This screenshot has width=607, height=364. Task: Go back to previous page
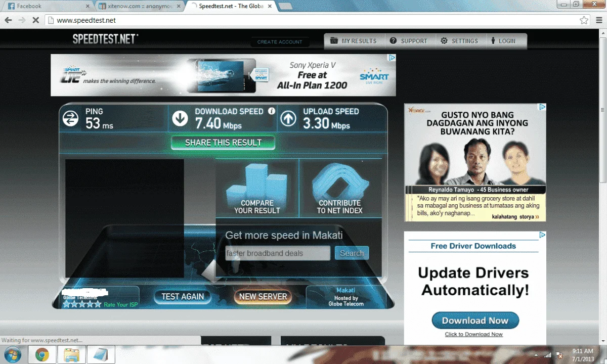point(8,20)
